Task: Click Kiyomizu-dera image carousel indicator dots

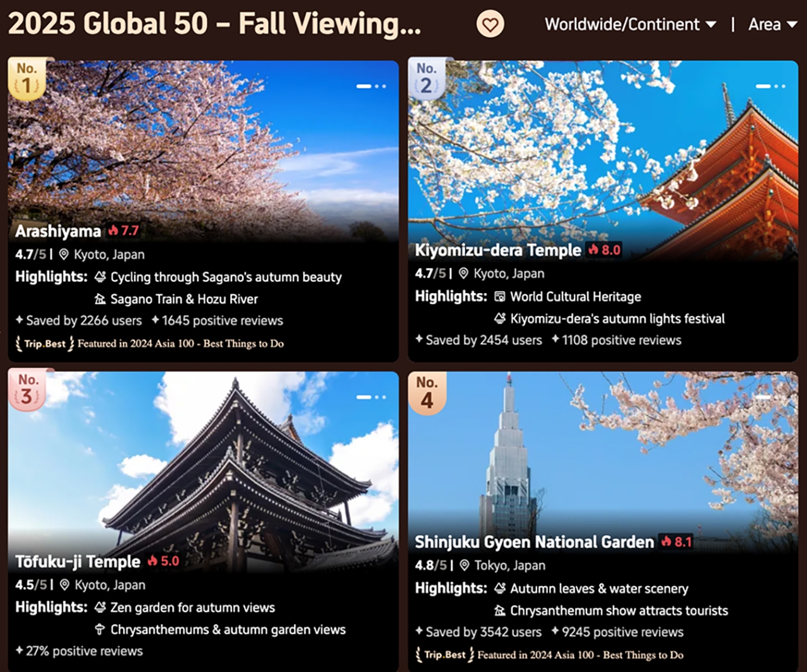Action: click(x=770, y=86)
